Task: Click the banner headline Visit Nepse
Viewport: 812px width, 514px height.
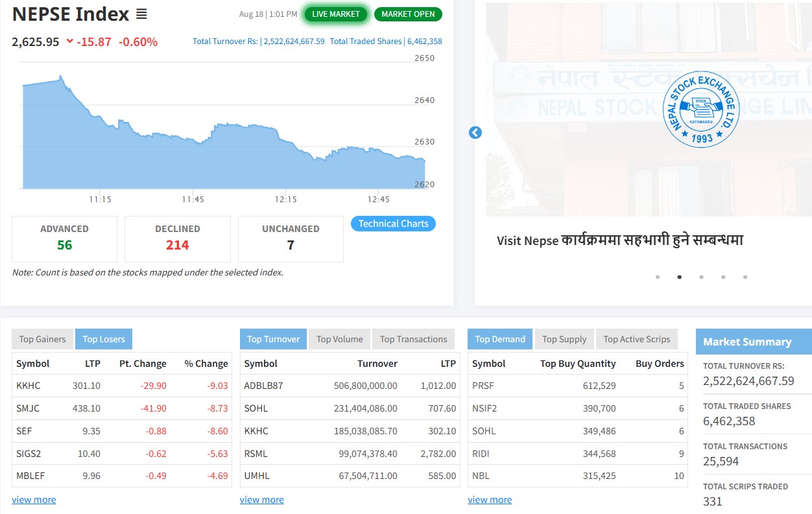Action: 620,240
